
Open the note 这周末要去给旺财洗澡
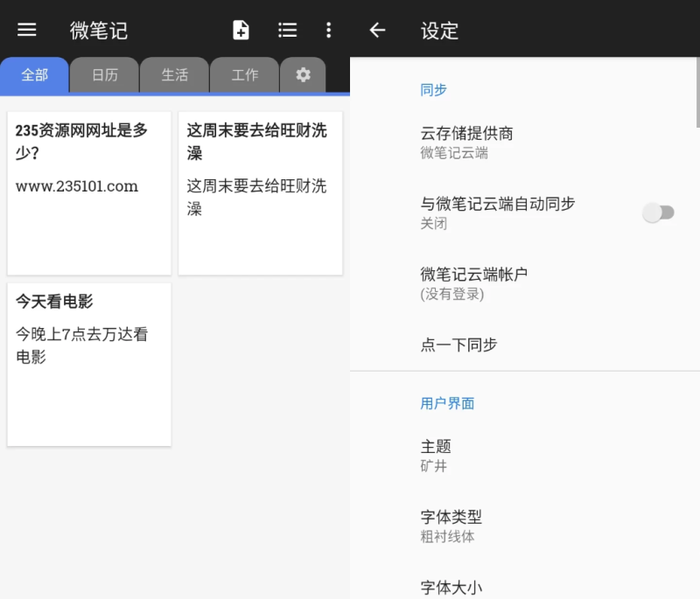pos(260,193)
